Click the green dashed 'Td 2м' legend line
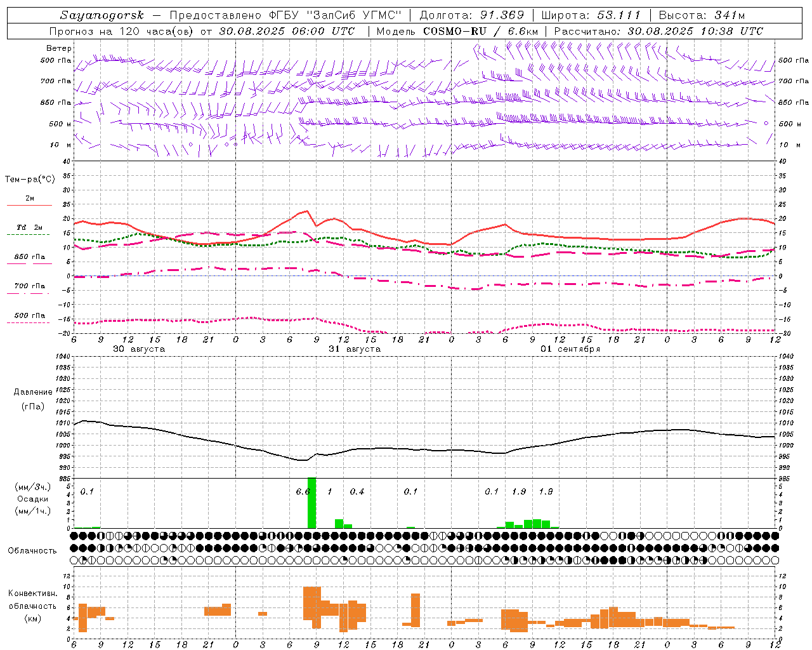The height and width of the screenshot is (650, 812). 28,234
